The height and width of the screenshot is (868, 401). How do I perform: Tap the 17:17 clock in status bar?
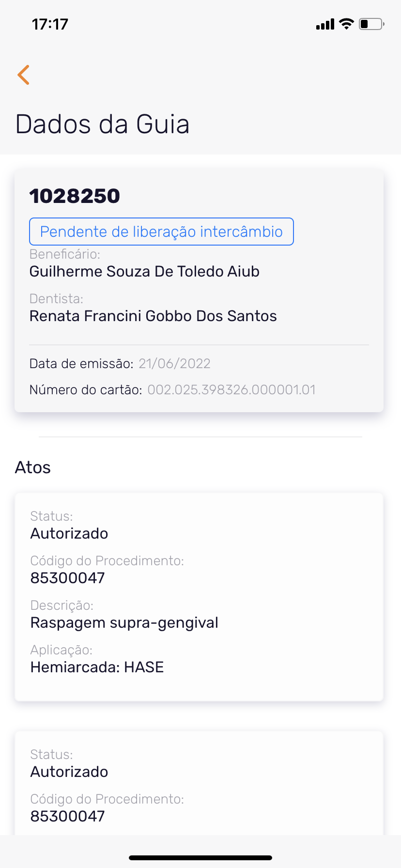coord(50,24)
